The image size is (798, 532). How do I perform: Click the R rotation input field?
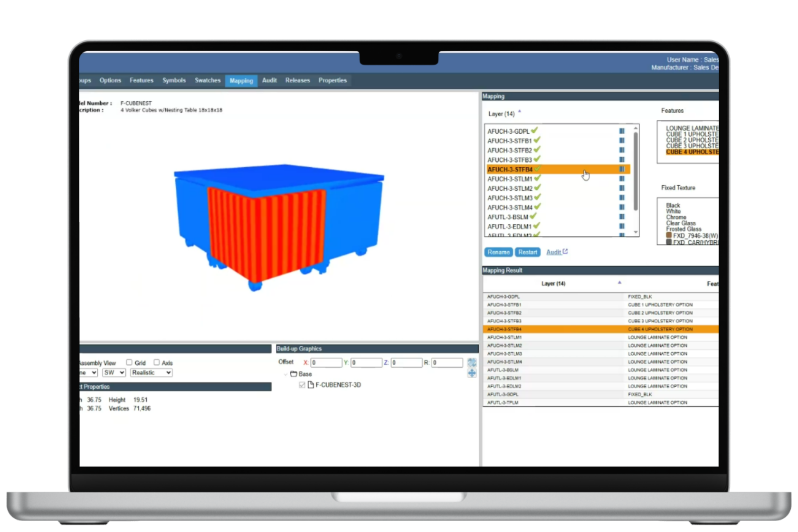coord(447,362)
